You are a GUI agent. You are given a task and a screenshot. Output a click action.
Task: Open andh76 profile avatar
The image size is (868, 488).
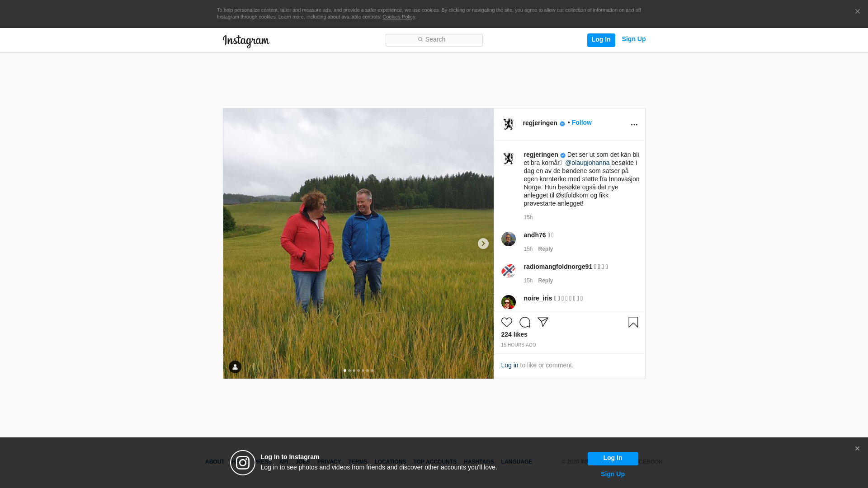click(509, 239)
